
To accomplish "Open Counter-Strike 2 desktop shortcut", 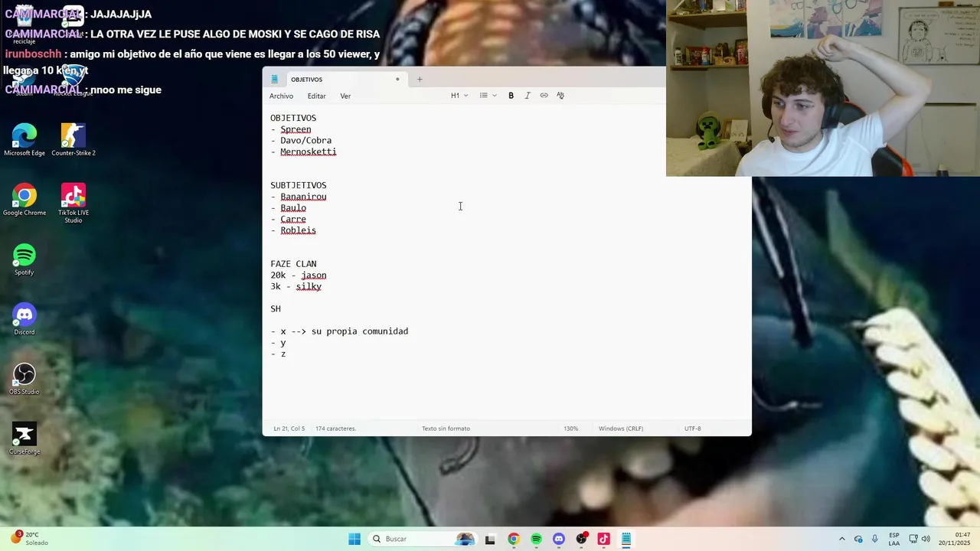I will (x=73, y=140).
